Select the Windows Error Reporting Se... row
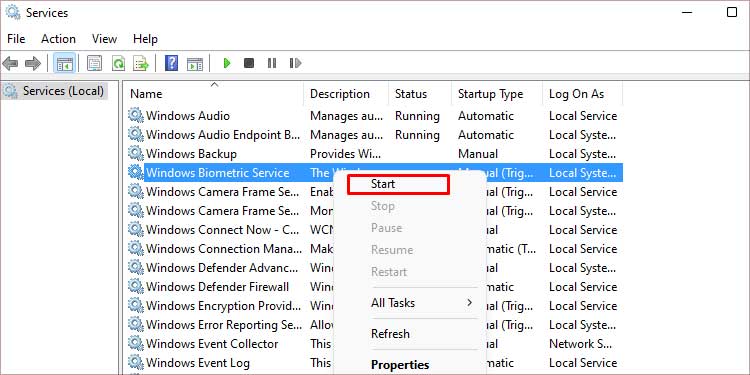This screenshot has width=750, height=375. point(374,325)
